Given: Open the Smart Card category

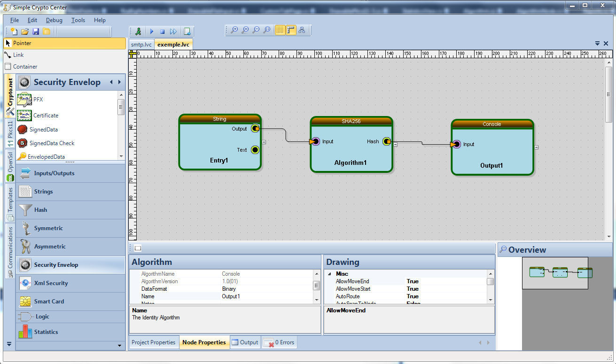Looking at the screenshot, I should [x=70, y=302].
